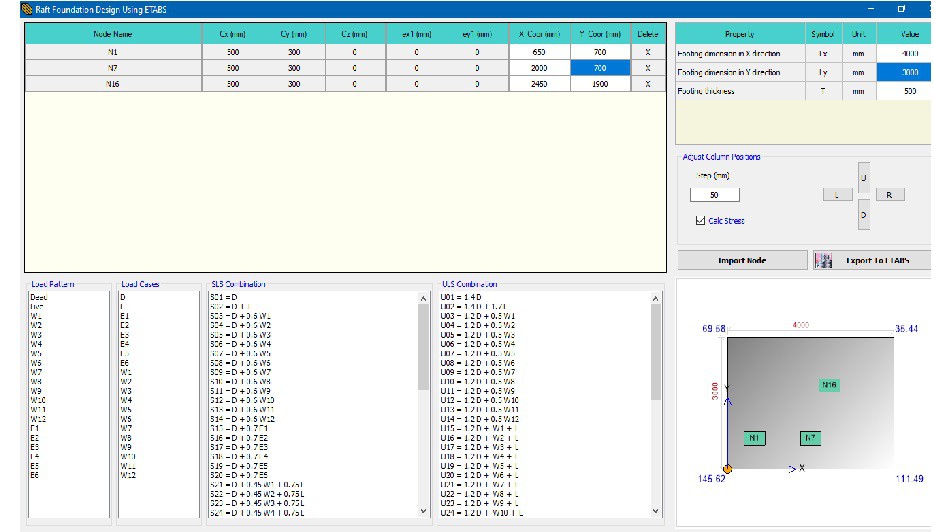This screenshot has height=532, width=934.
Task: Shift column left with L button
Action: 836,195
